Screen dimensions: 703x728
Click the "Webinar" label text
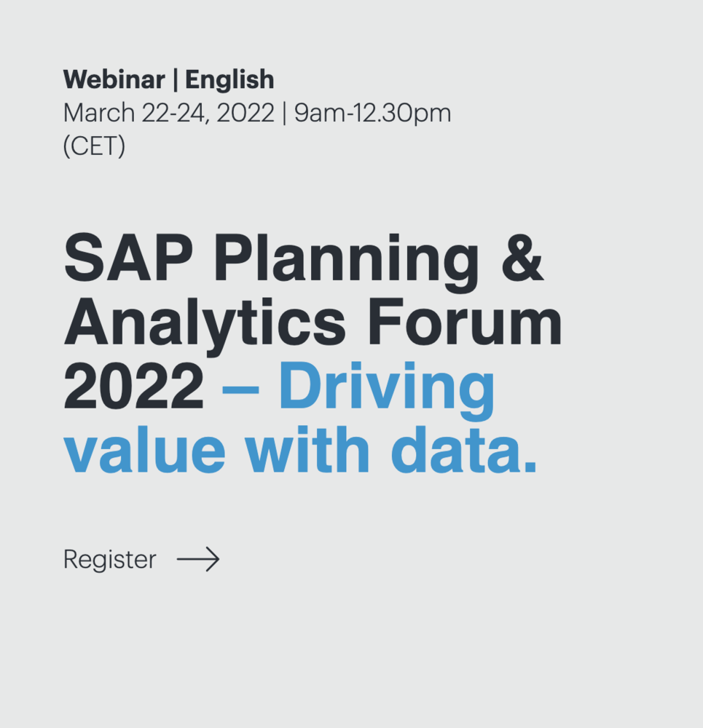[x=114, y=79]
